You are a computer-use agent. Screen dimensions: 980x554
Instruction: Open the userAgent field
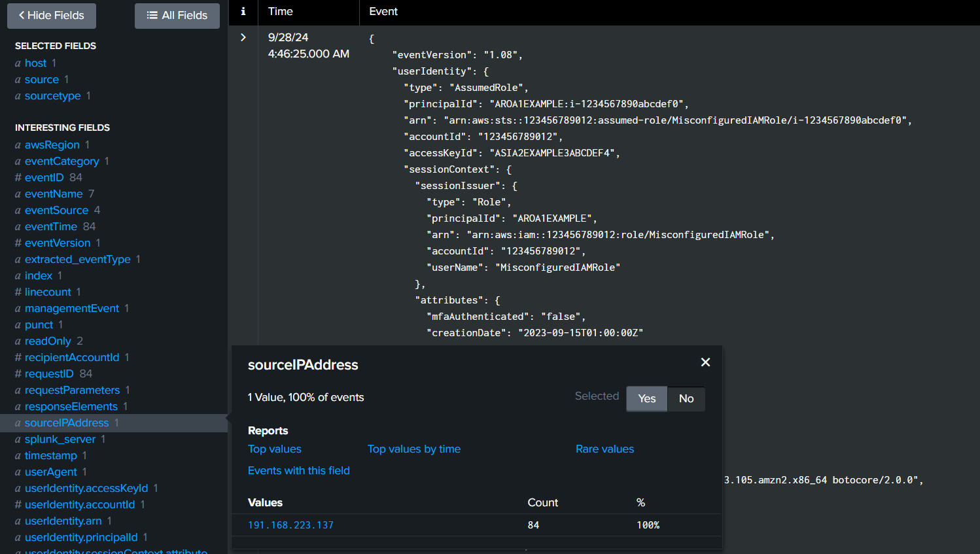[x=51, y=472]
